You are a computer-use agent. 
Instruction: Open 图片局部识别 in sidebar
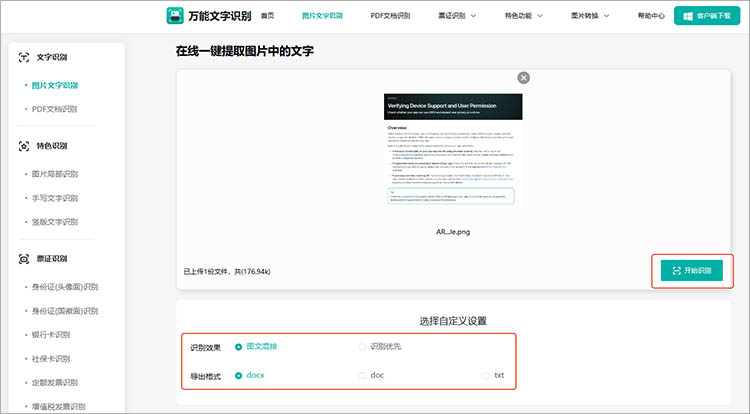[x=55, y=174]
